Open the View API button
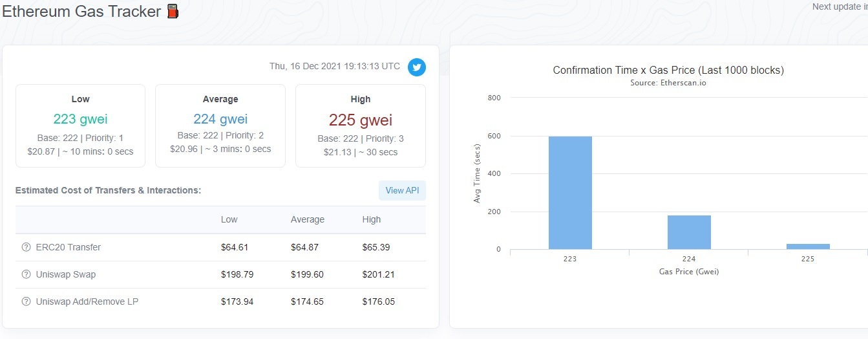Viewport: 868px width, 339px height. tap(402, 190)
